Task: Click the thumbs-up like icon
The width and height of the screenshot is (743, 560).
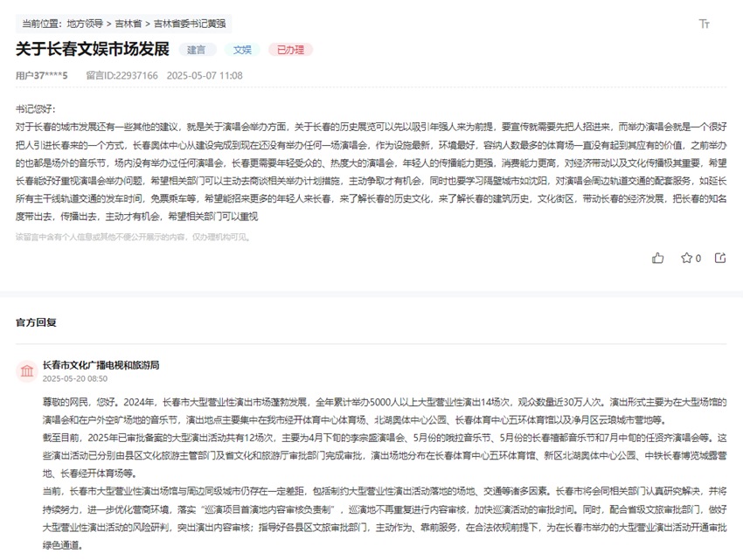Action: pyautogui.click(x=657, y=258)
